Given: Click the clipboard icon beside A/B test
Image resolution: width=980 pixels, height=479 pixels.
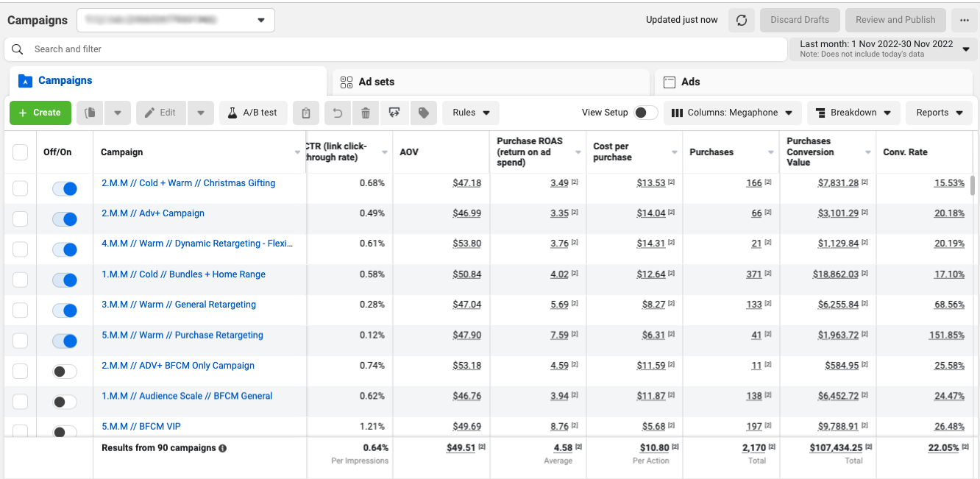Looking at the screenshot, I should 306,113.
